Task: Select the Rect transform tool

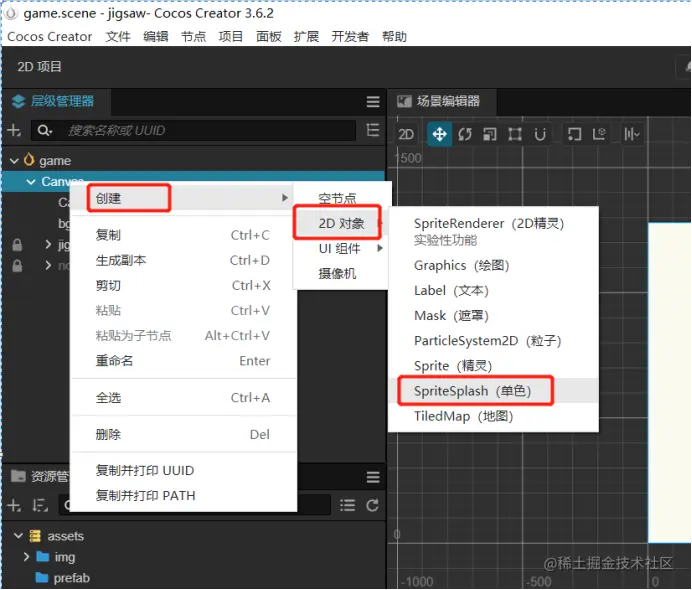Action: tap(515, 134)
